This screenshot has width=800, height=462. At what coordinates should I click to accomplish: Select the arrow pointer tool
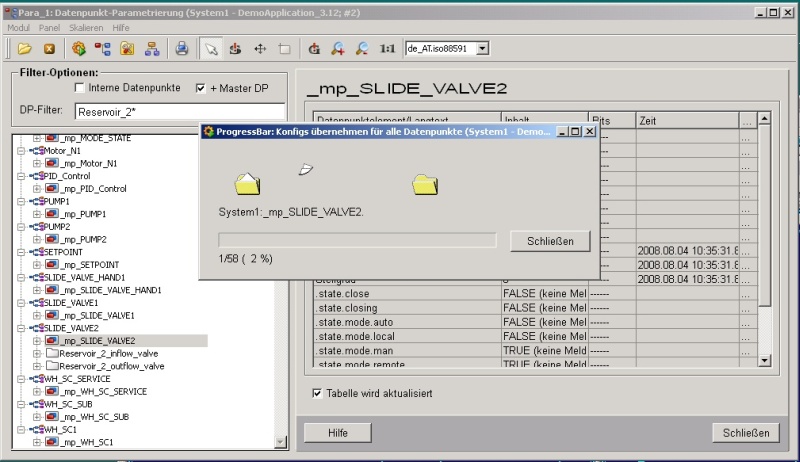tap(210, 48)
